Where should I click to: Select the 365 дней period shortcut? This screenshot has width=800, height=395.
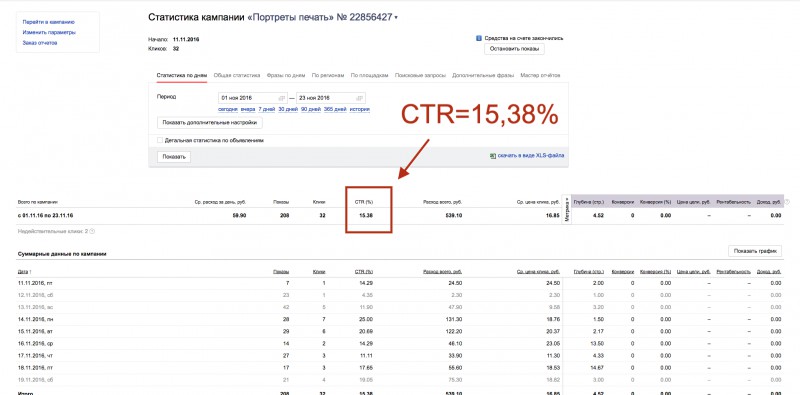click(x=335, y=109)
